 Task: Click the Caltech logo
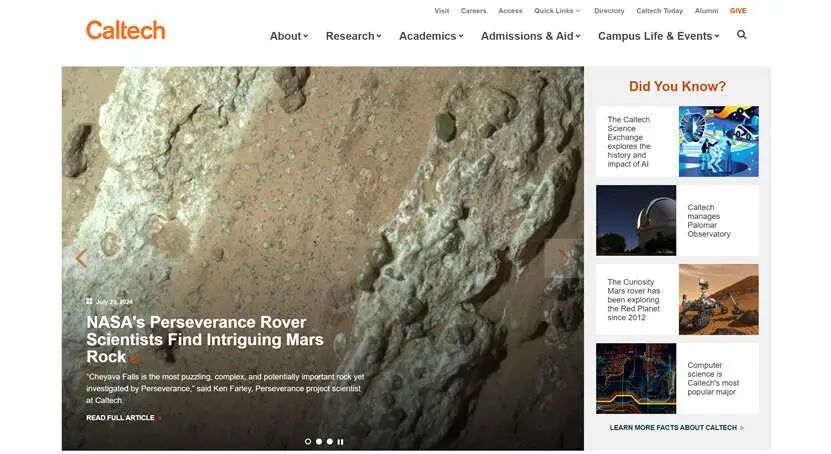click(125, 30)
